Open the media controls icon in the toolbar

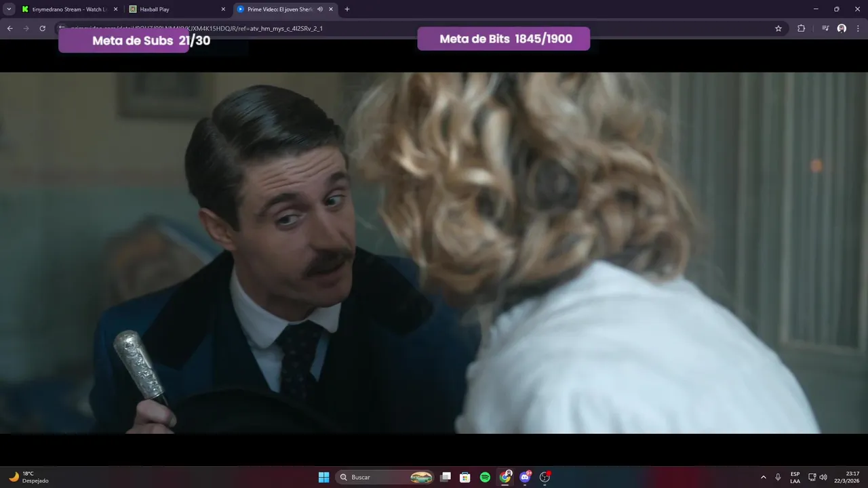tap(825, 28)
